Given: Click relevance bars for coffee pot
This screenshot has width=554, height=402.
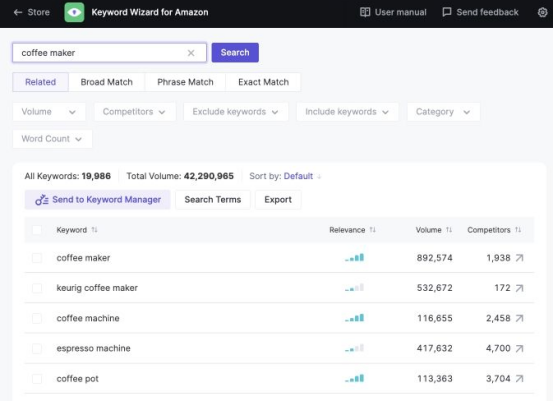Looking at the screenshot, I should point(354,379).
